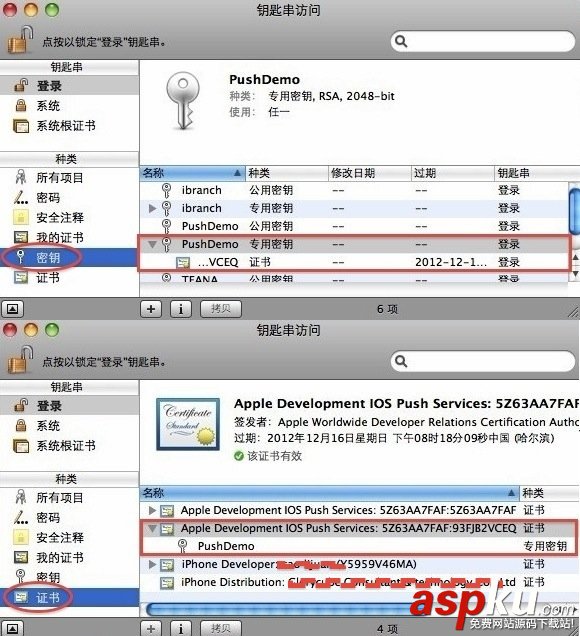Expand the Push Services 5Z63AA7FAF:5Z63AA7FAF triangle
Screen dimensions: 580x636
[x=152, y=510]
